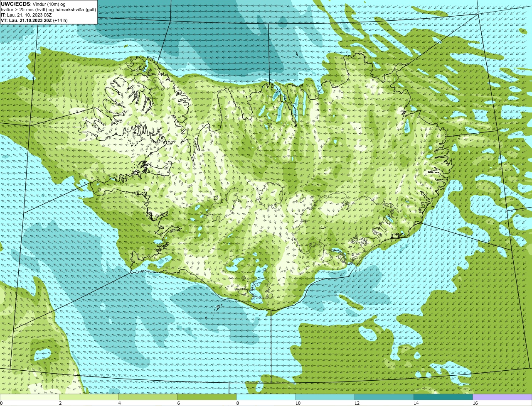Select the 6–8 m/s olive green legend swatch

click(207, 397)
